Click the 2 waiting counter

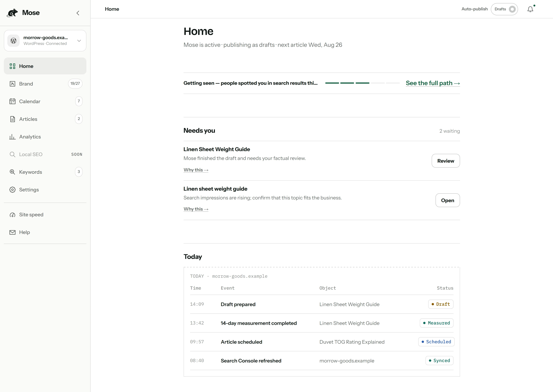coord(450,131)
